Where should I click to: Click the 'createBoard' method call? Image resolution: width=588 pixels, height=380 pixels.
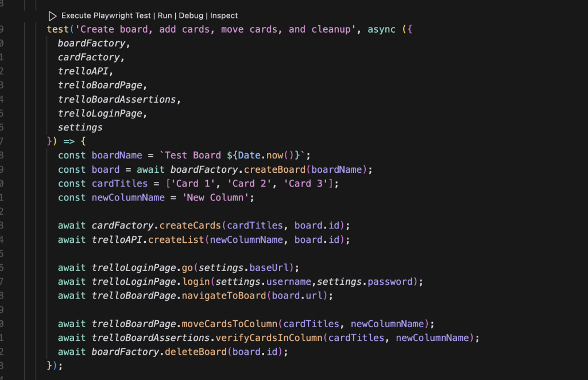pos(274,170)
